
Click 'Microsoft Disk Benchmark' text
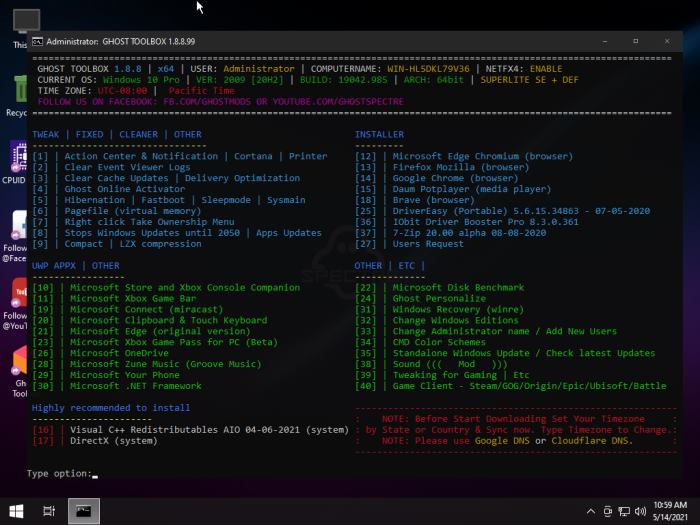click(x=458, y=288)
